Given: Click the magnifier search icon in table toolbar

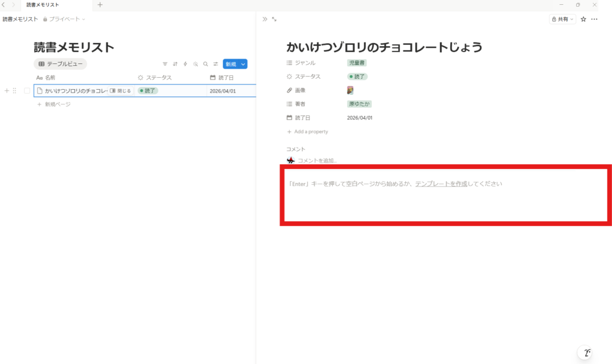Looking at the screenshot, I should [x=206, y=64].
